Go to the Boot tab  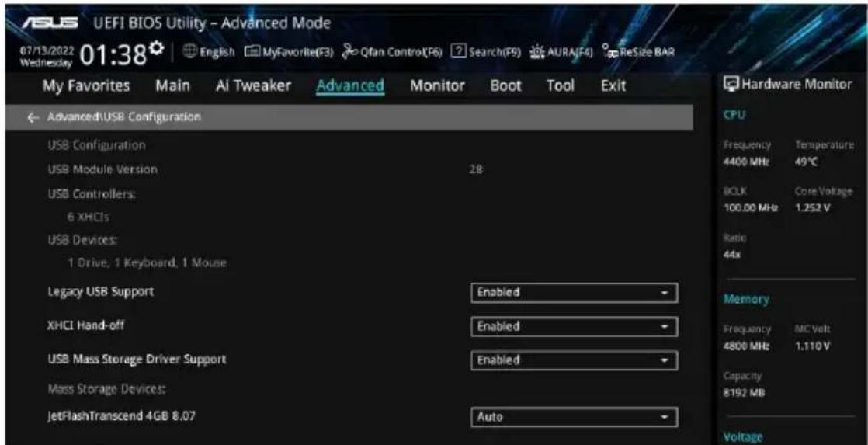click(506, 85)
